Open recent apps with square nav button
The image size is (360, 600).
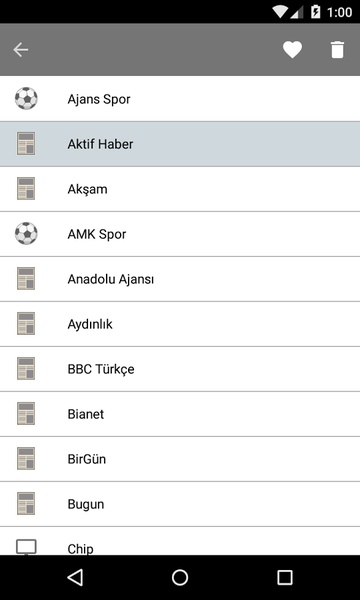285,577
